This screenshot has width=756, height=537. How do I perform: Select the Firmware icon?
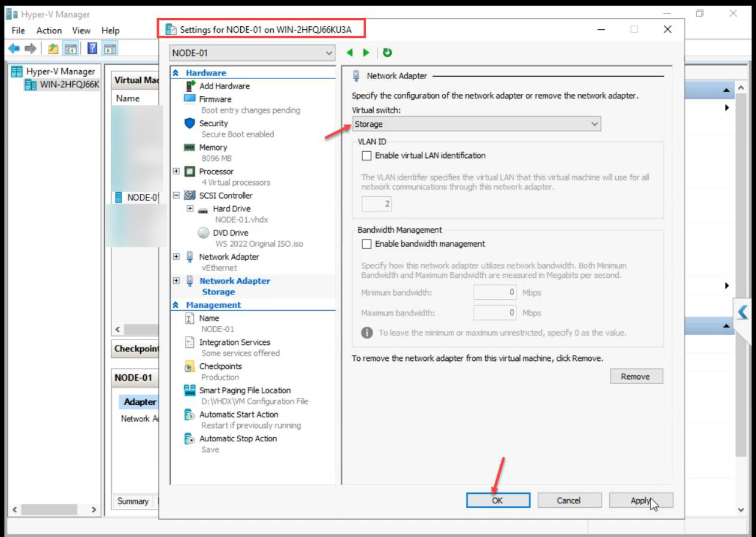click(190, 99)
